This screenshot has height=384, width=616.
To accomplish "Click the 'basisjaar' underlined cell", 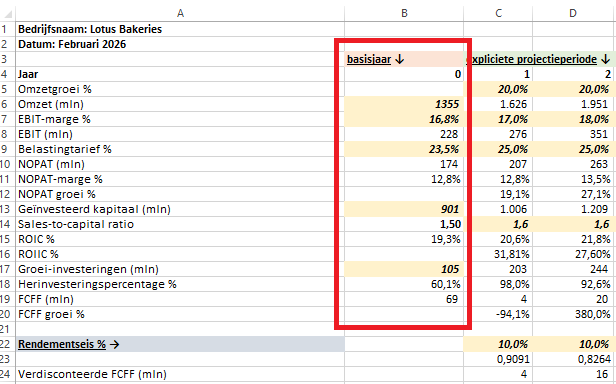I will pos(404,59).
